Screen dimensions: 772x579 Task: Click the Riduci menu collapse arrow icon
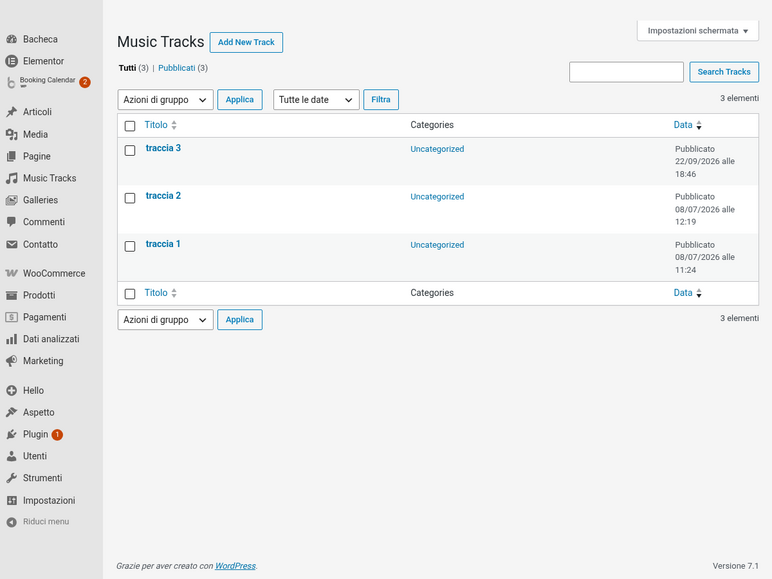pyautogui.click(x=11, y=522)
